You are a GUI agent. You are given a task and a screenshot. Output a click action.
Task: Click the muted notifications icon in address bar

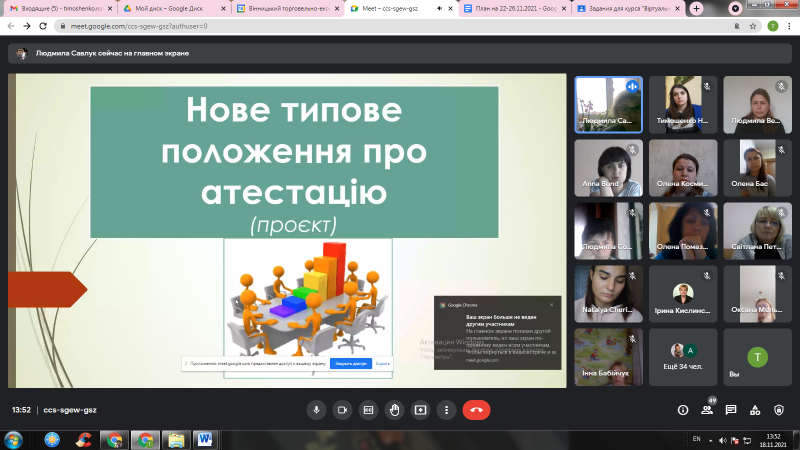pyautogui.click(x=737, y=26)
